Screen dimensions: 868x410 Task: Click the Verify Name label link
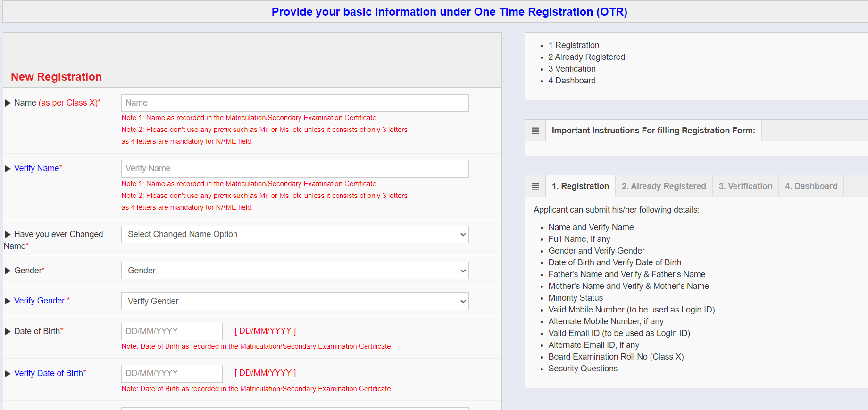point(37,168)
